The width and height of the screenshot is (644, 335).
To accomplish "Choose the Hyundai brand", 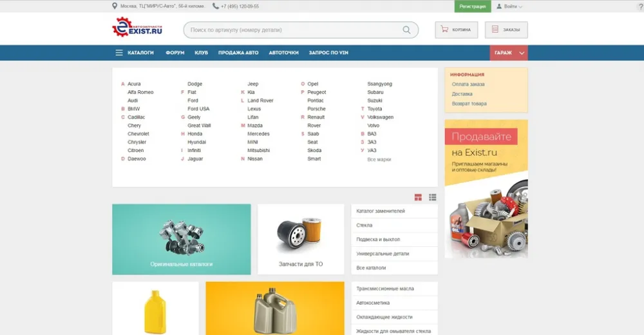I will (196, 142).
